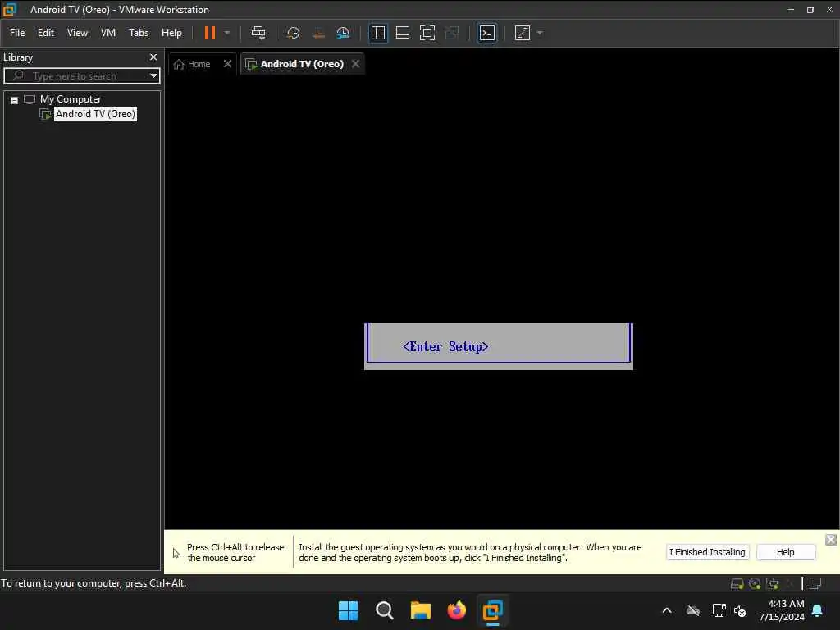Click the VMware Workstation taskbar icon
The width and height of the screenshot is (840, 630).
click(x=492, y=610)
